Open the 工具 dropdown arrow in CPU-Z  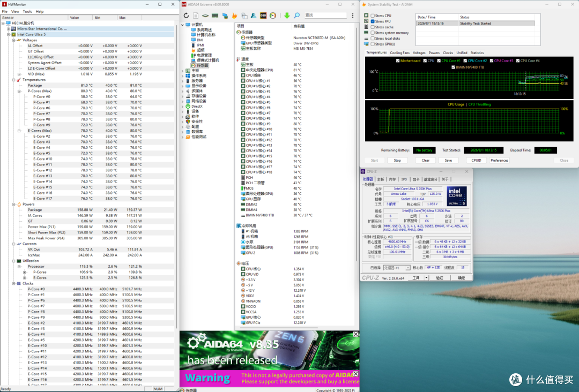[427, 278]
